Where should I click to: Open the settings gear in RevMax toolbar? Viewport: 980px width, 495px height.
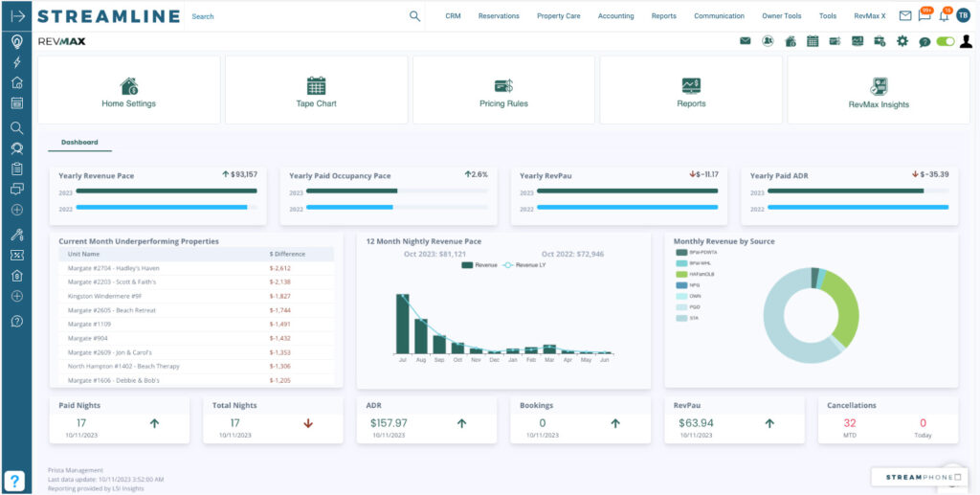tap(902, 41)
